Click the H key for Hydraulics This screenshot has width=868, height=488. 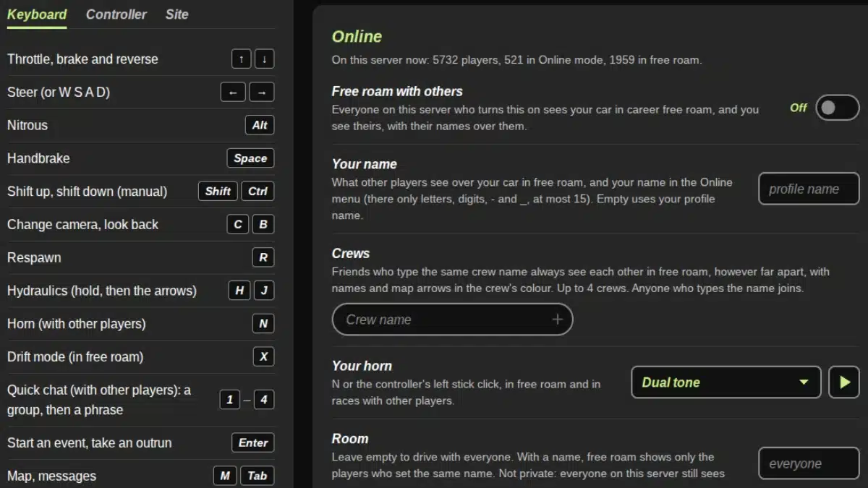coord(239,291)
